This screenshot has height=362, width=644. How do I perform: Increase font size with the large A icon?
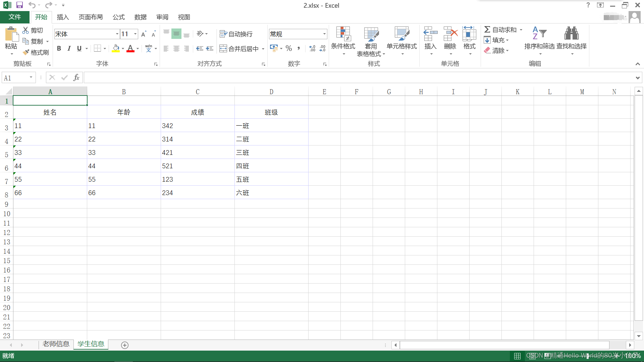coord(144,34)
